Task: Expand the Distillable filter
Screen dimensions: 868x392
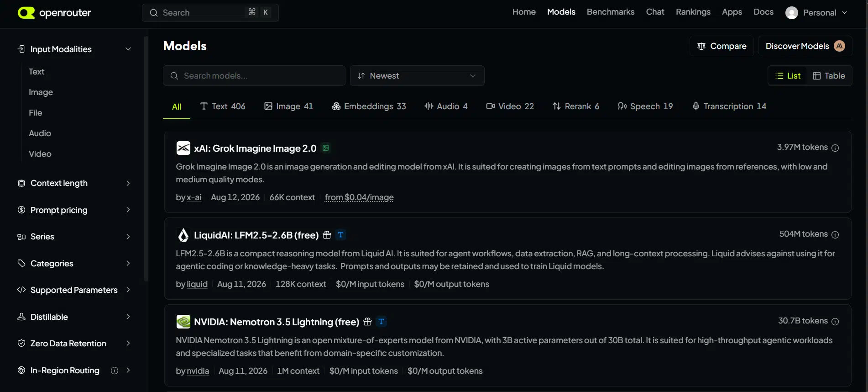Action: tap(74, 317)
